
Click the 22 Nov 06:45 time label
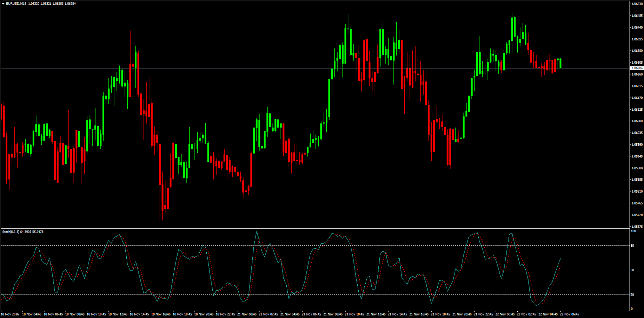tap(570, 314)
